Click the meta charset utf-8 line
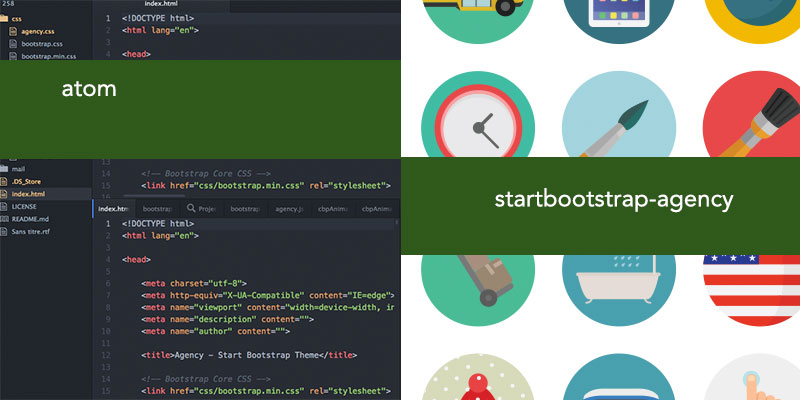 (194, 283)
